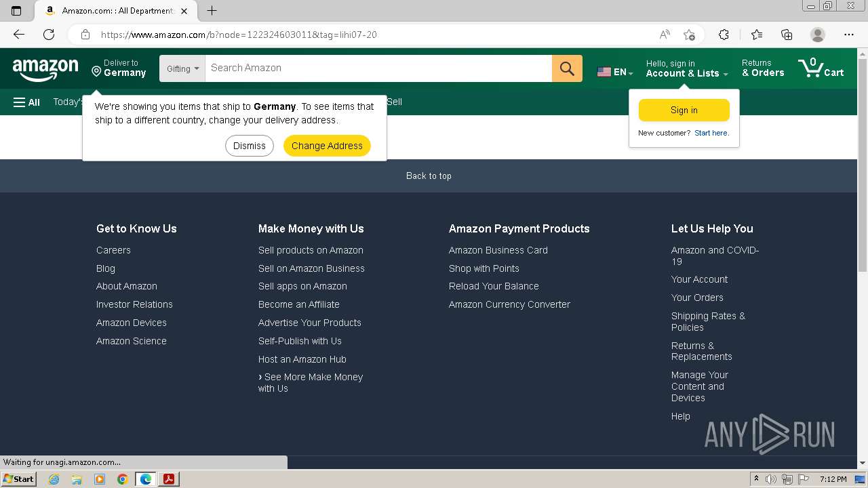Open browser extensions puzzle icon

click(x=724, y=35)
